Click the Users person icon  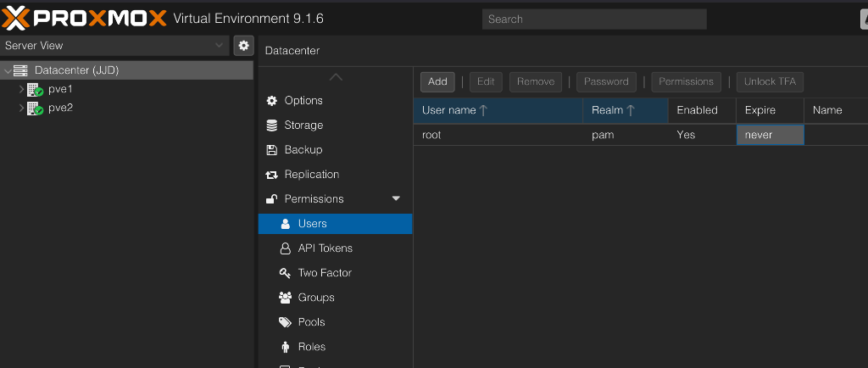coord(286,224)
